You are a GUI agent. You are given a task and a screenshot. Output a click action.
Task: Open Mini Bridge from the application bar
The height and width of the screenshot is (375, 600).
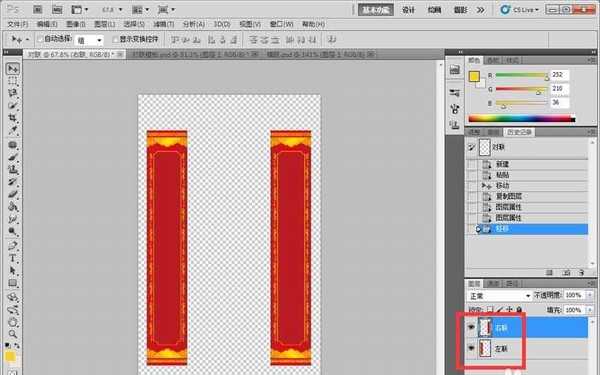[x=57, y=10]
